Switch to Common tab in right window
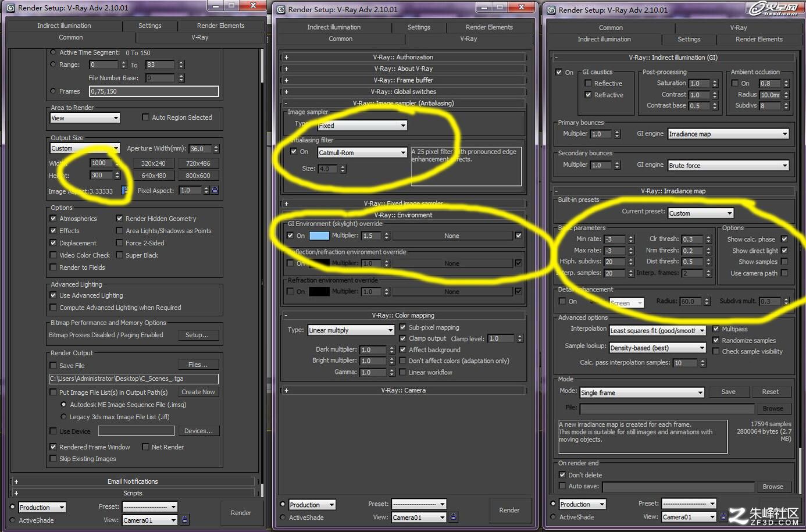Viewport: 806px width, 532px height. 611,27
